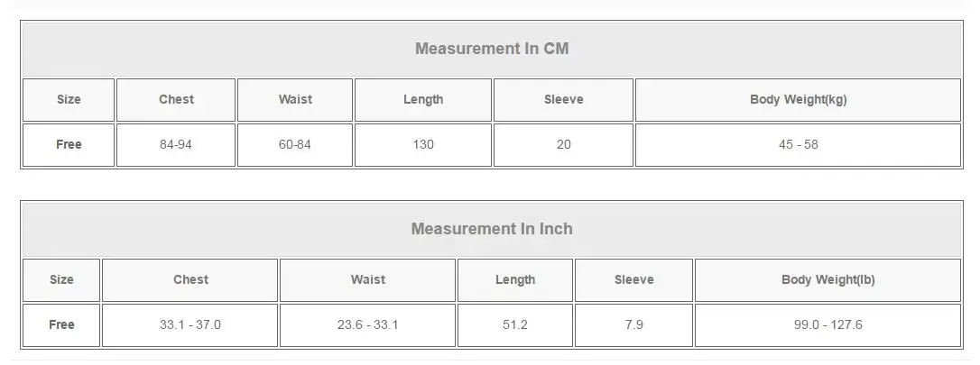
Task: Click the Sleeve header in the Inch table
Action: pyautogui.click(x=634, y=279)
